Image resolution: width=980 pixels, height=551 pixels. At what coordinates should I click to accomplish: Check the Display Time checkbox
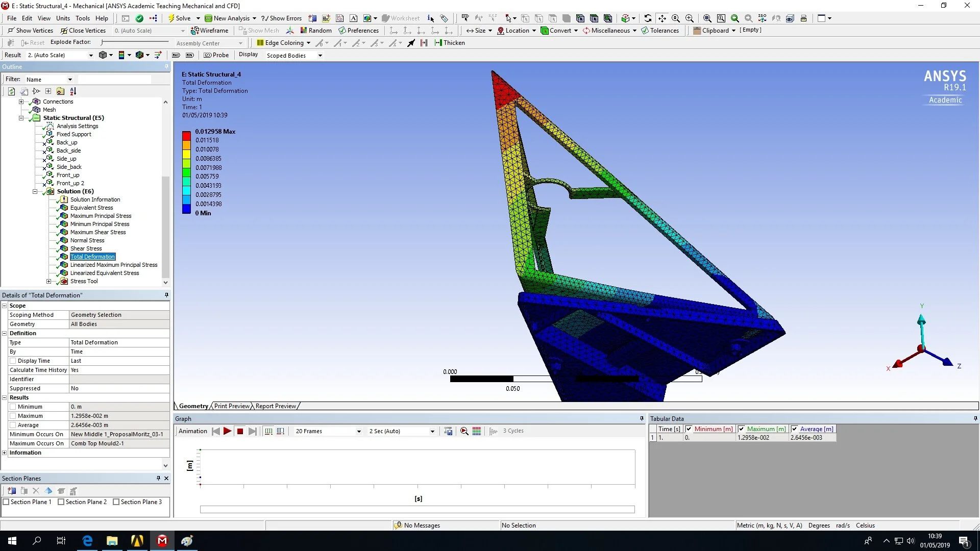pos(13,361)
